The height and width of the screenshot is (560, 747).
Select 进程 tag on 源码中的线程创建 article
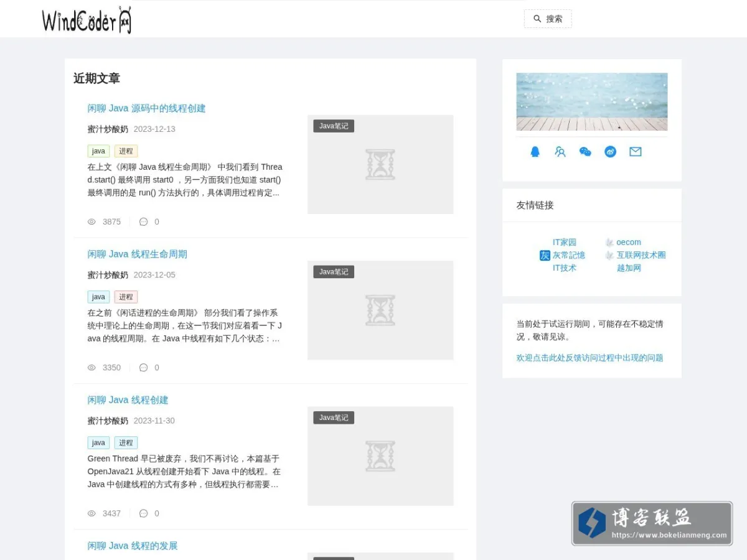click(126, 151)
